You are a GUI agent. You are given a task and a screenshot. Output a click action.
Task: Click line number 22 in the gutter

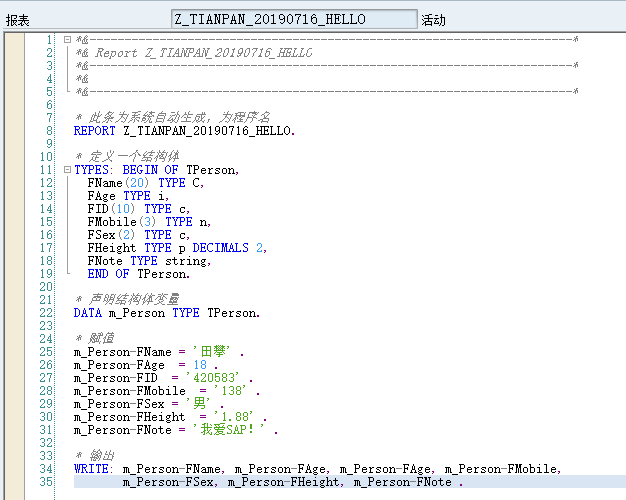coord(46,313)
